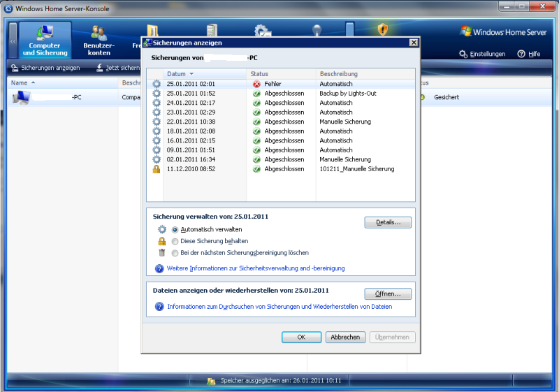Click the Windows Home Server logo
This screenshot has width=559, height=392.
[502, 31]
